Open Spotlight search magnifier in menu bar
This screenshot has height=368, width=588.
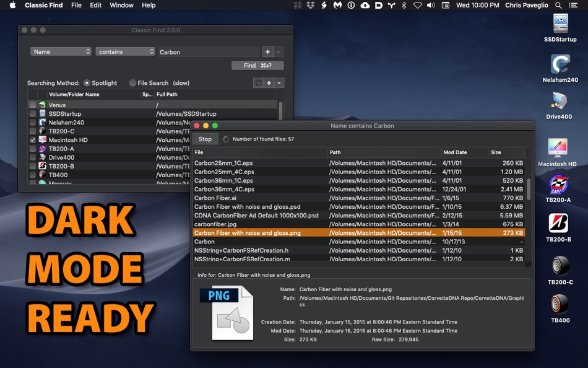coord(558,5)
